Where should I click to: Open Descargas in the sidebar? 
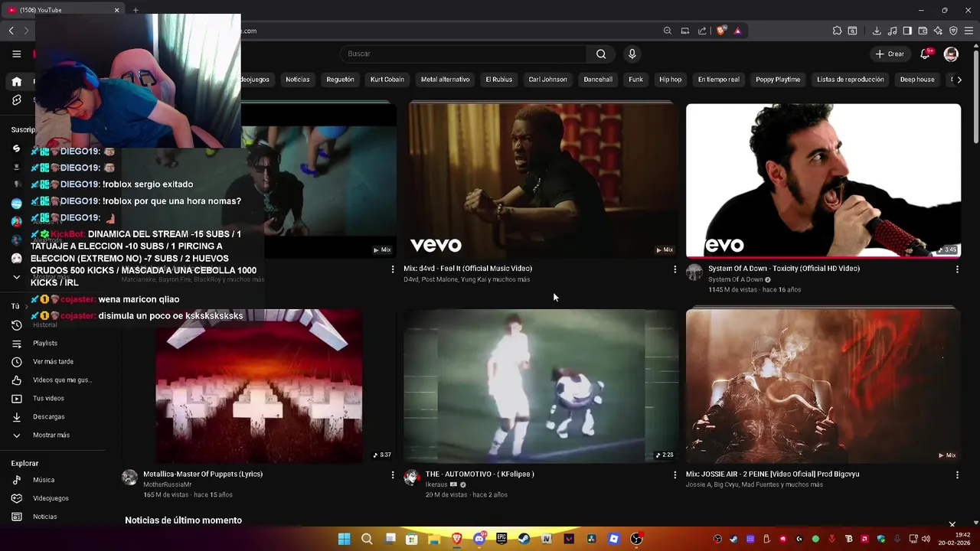point(48,416)
